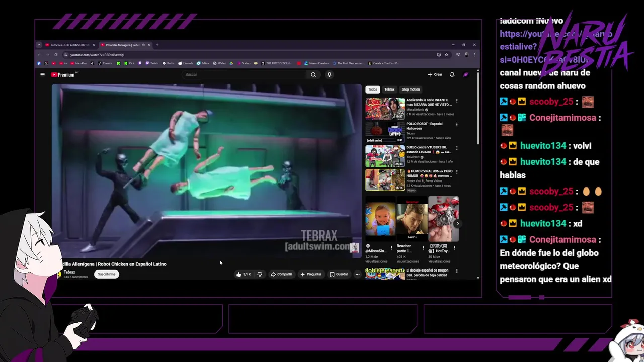644x362 pixels.
Task: Open the 'HUMOR VIRAL #96' video thumbnail
Action: [x=385, y=179]
